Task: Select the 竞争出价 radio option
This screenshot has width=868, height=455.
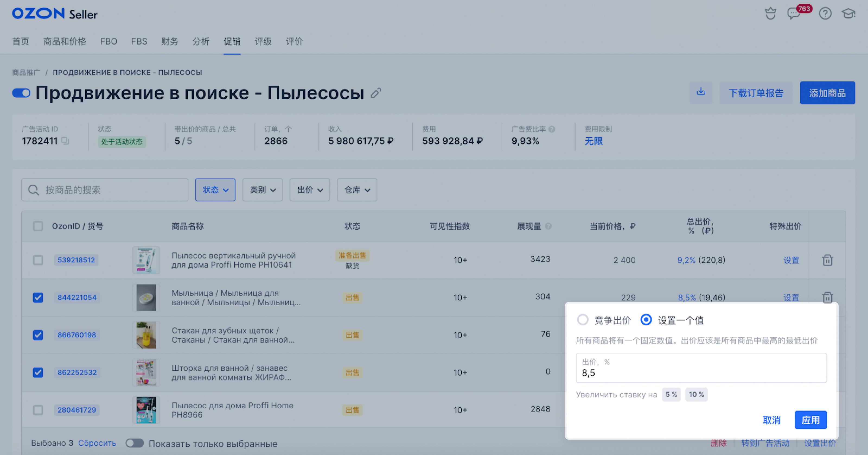Action: [583, 320]
